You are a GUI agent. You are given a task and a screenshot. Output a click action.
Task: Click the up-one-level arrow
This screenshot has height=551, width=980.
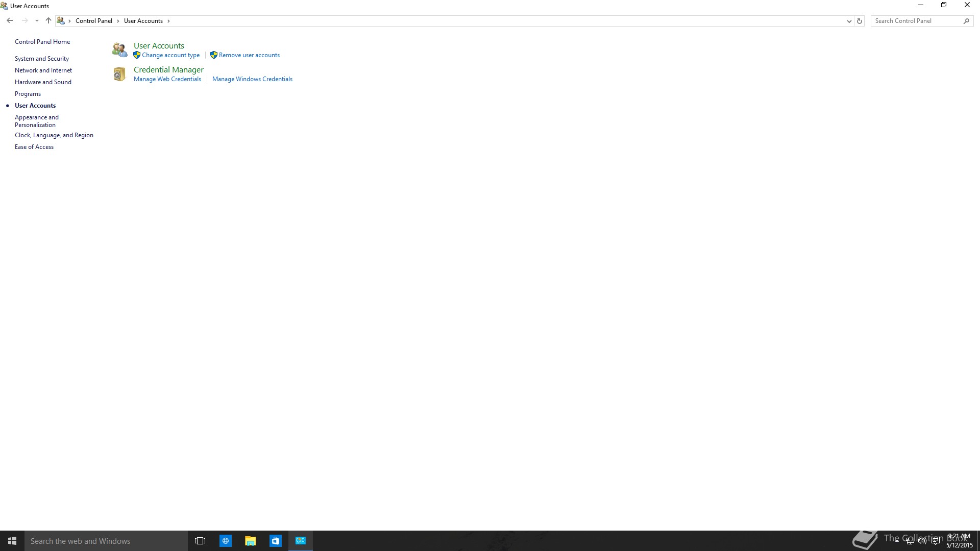click(x=48, y=21)
